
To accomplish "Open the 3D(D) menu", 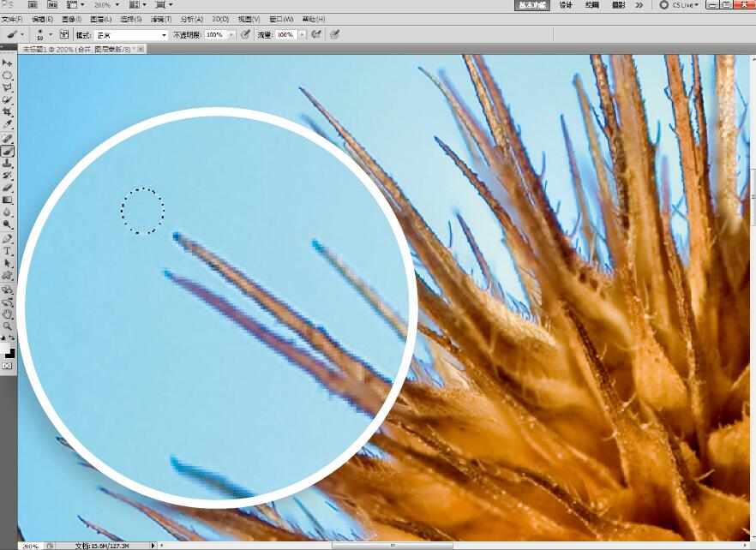I will point(220,20).
